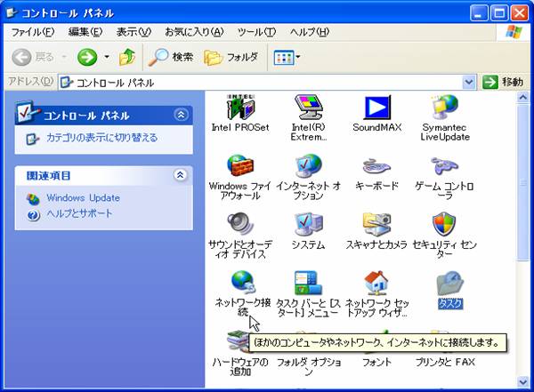Open the システム icon
The height and width of the screenshot is (392, 534).
coord(309,224)
